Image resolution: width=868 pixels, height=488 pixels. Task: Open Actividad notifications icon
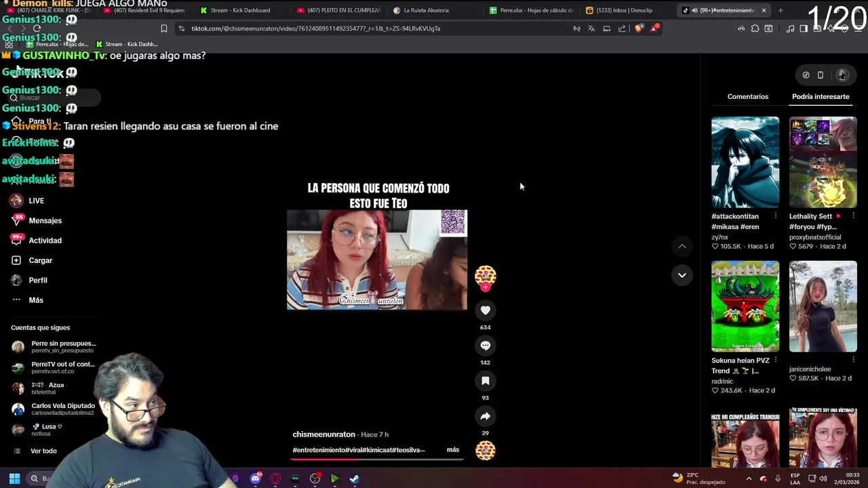coord(17,240)
